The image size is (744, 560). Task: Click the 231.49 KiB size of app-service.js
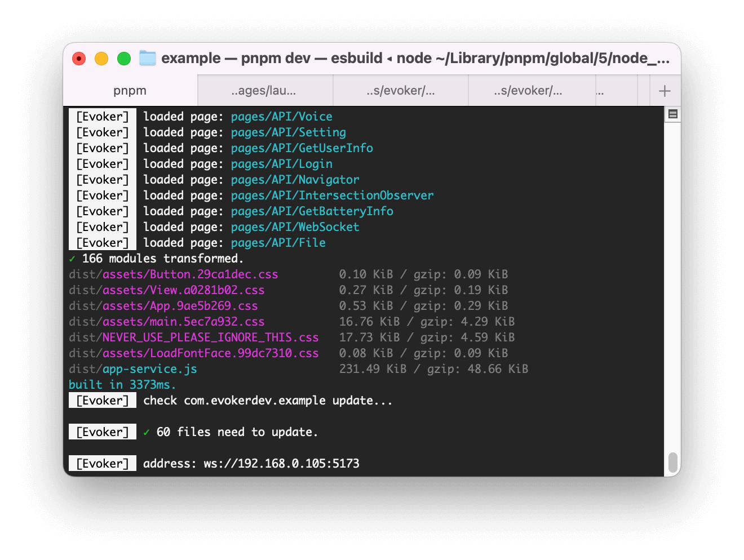pos(373,369)
